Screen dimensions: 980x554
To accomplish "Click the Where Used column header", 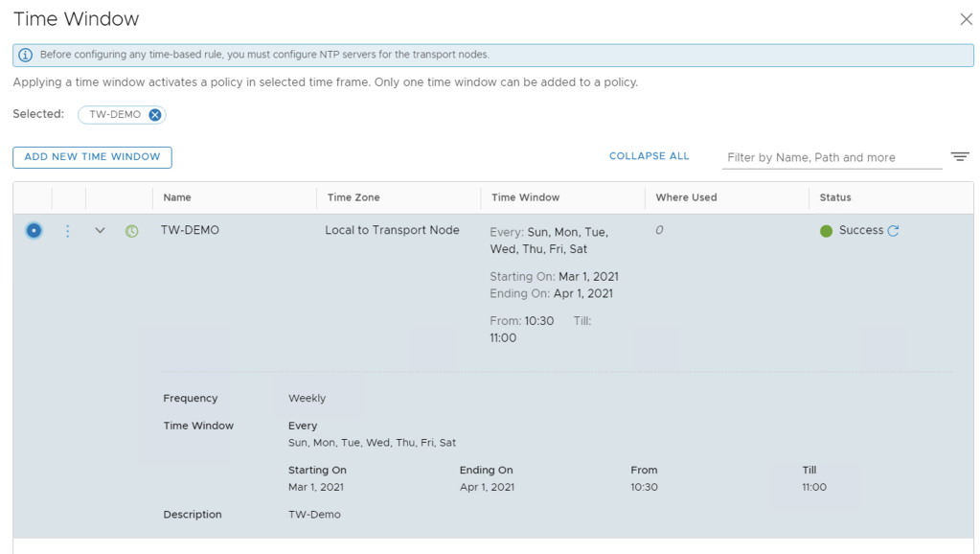I will 686,197.
